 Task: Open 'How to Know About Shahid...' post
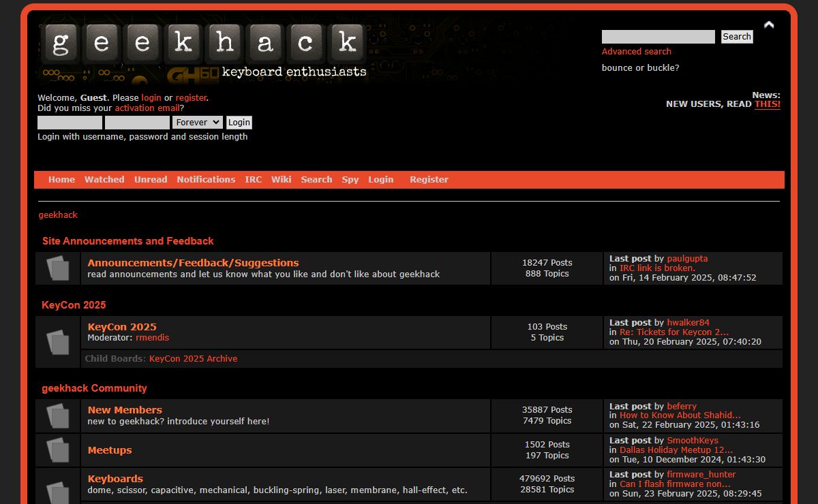pyautogui.click(x=680, y=415)
